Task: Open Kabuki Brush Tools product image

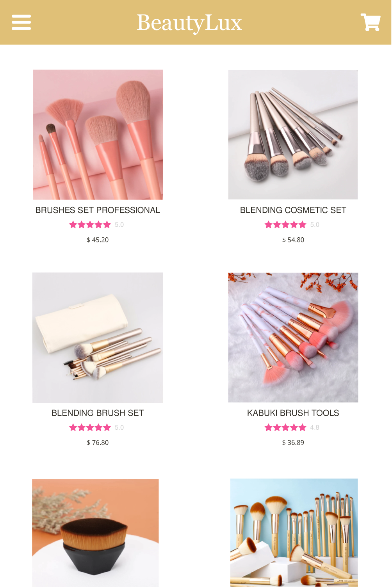Action: (293, 338)
